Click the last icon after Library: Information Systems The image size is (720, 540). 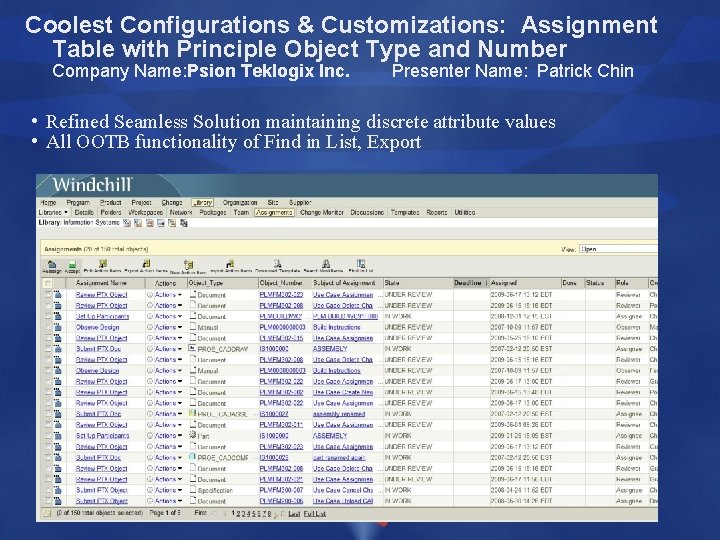(x=184, y=223)
